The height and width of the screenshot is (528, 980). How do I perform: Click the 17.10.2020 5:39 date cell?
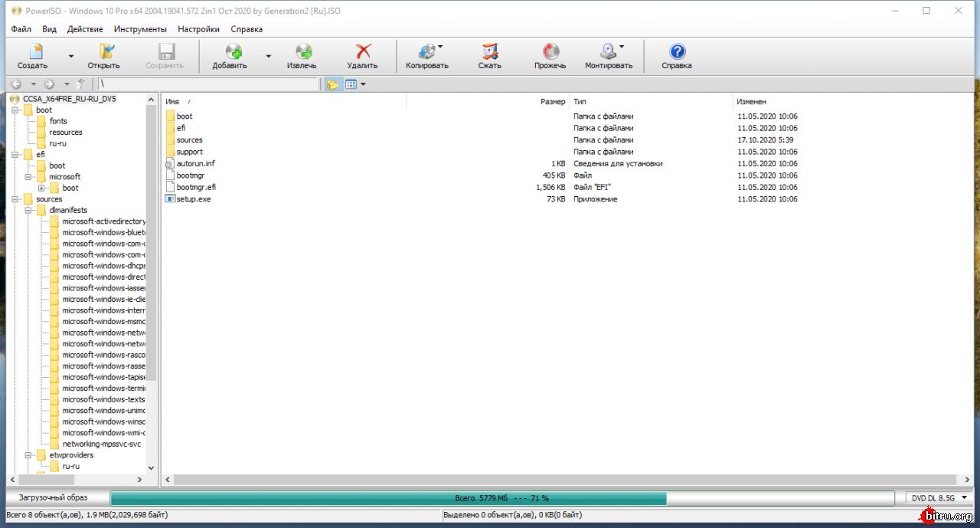(x=766, y=140)
